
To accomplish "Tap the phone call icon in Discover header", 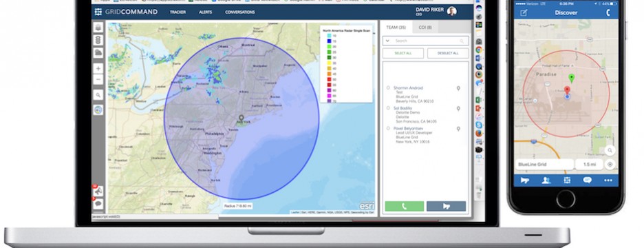I will (608, 13).
